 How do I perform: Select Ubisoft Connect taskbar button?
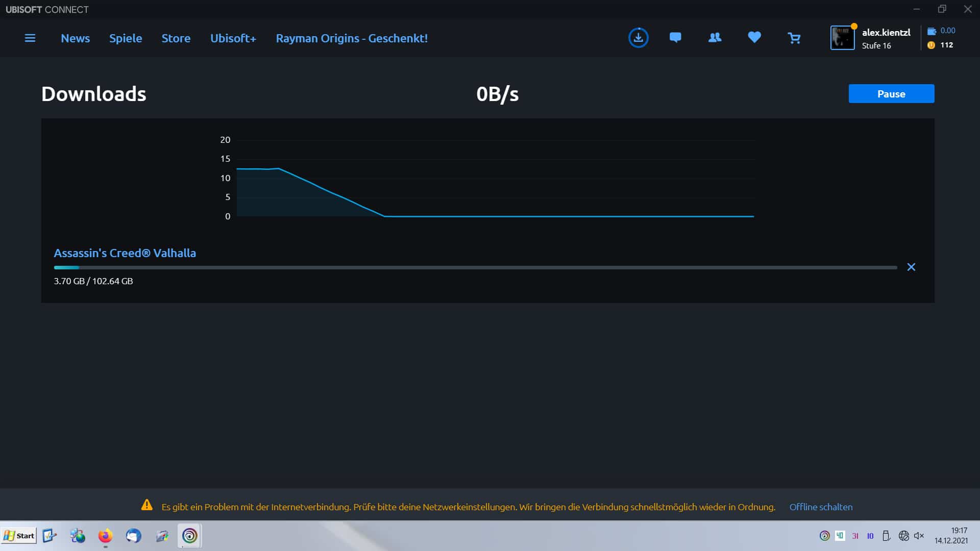pyautogui.click(x=189, y=536)
